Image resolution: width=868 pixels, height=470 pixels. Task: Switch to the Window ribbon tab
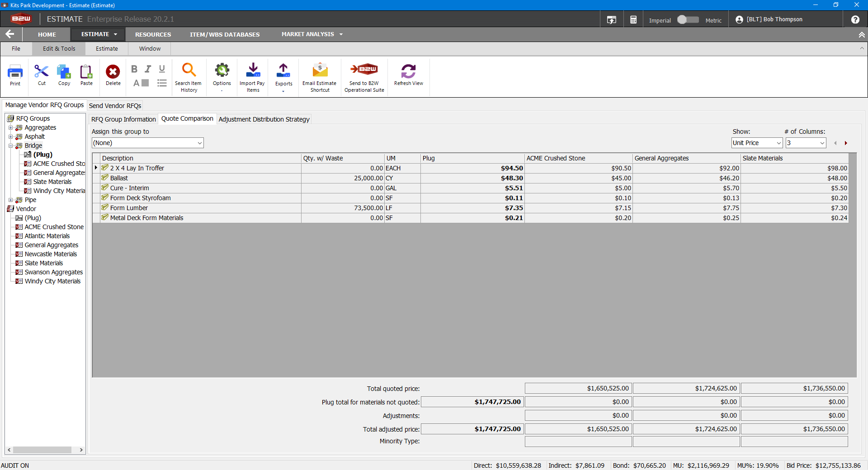(150, 49)
